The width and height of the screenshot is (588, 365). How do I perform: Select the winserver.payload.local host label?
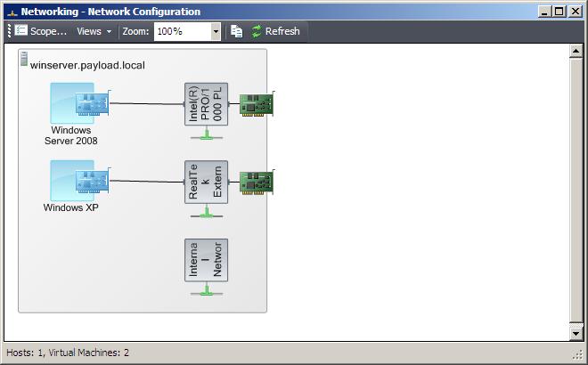tap(87, 66)
